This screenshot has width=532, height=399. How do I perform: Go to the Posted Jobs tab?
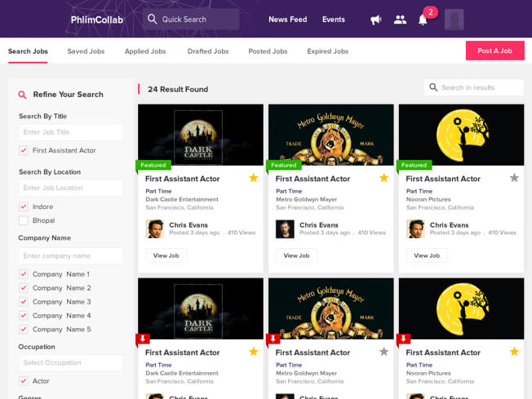click(268, 51)
